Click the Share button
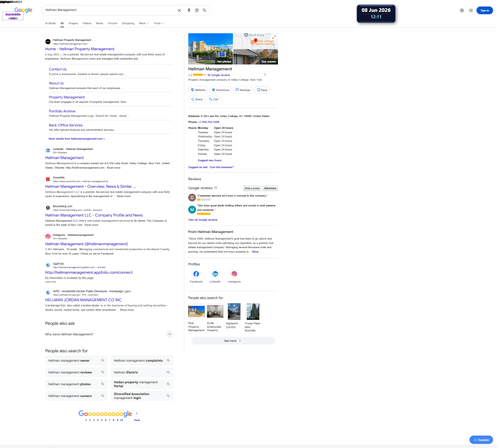 [197, 99]
